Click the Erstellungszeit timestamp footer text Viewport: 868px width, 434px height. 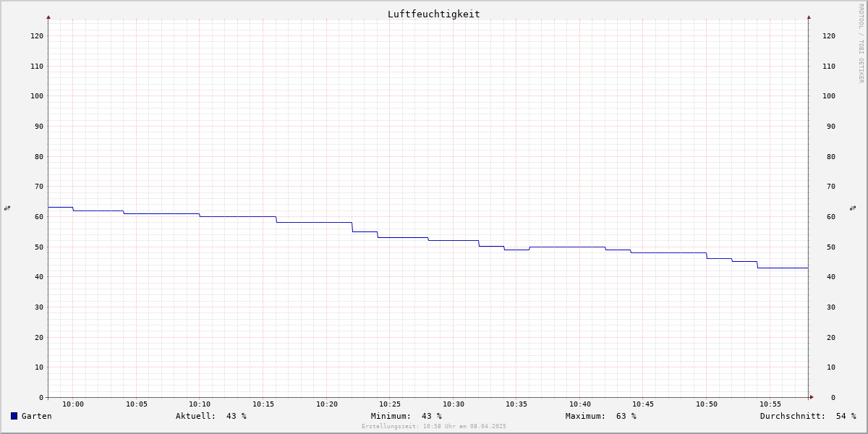pyautogui.click(x=434, y=426)
